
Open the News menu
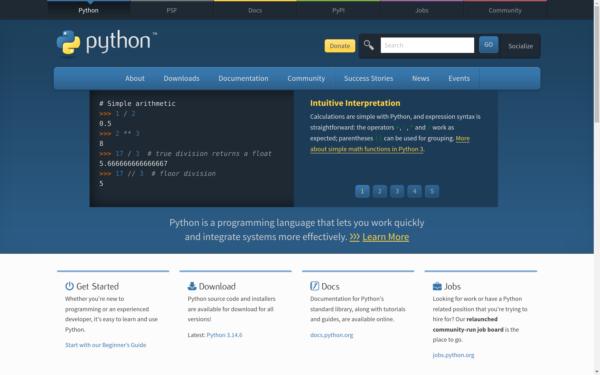coord(421,78)
